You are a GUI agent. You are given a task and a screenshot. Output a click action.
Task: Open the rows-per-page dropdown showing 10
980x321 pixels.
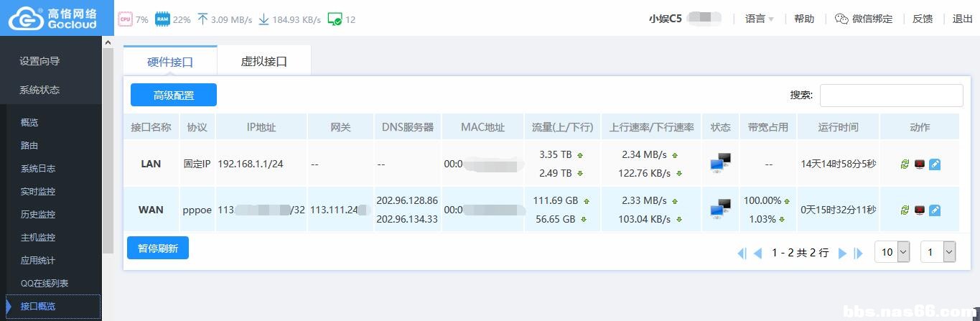click(892, 252)
